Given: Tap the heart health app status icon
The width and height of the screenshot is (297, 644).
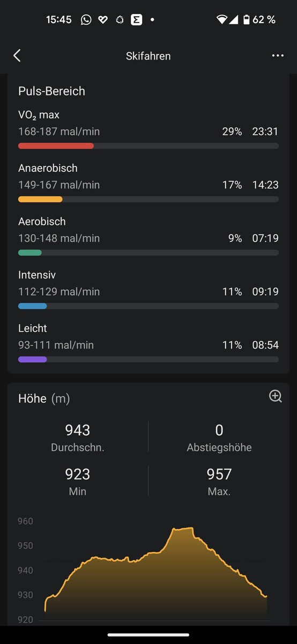Looking at the screenshot, I should tap(103, 20).
